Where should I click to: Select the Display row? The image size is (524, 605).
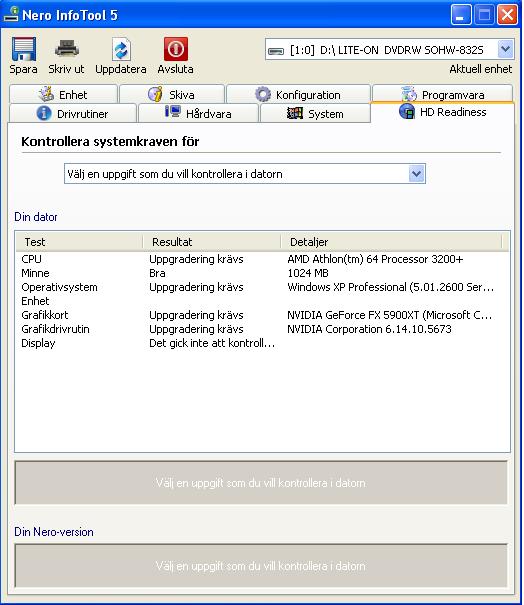pyautogui.click(x=262, y=343)
